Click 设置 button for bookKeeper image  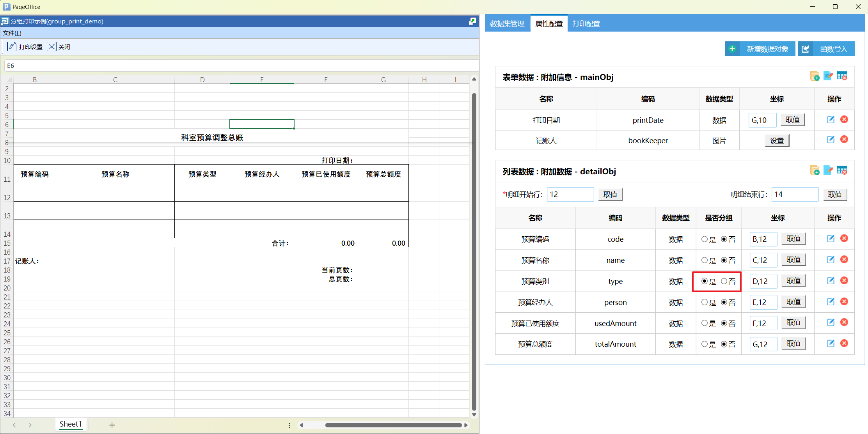(777, 140)
